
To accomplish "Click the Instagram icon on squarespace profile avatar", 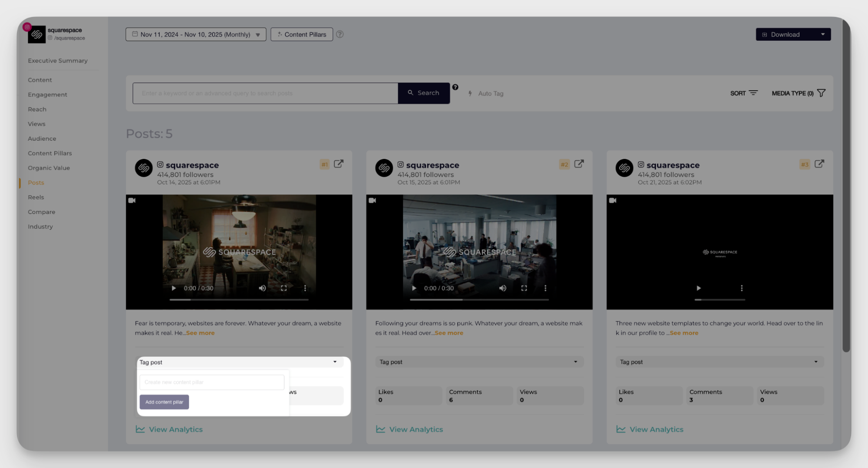I will [27, 26].
